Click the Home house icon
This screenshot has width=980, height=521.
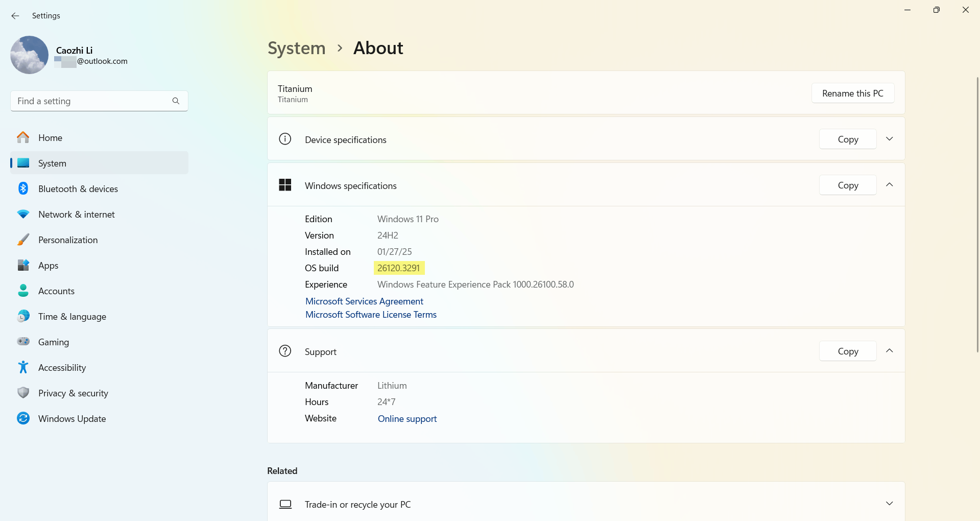(23, 137)
